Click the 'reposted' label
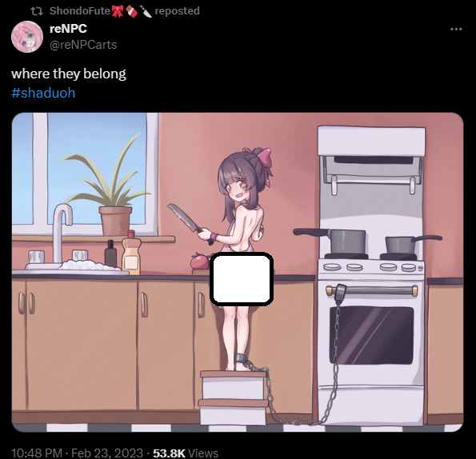The image size is (476, 459). [178, 11]
